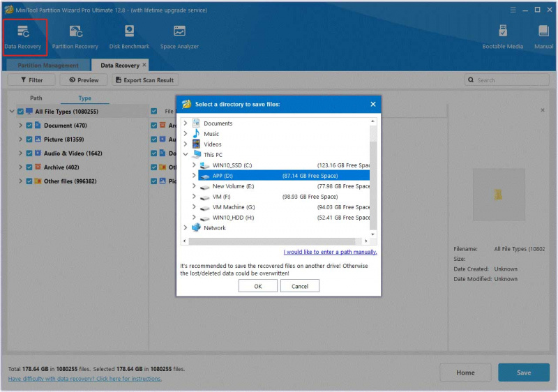Toggle the Ar... row checkbox in file list
The image size is (558, 392).
(153, 126)
